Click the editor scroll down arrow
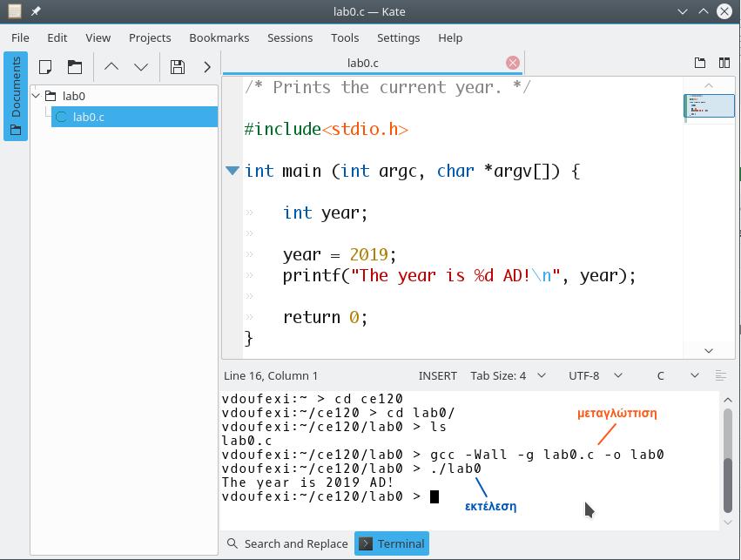The height and width of the screenshot is (560, 741). pyautogui.click(x=709, y=351)
